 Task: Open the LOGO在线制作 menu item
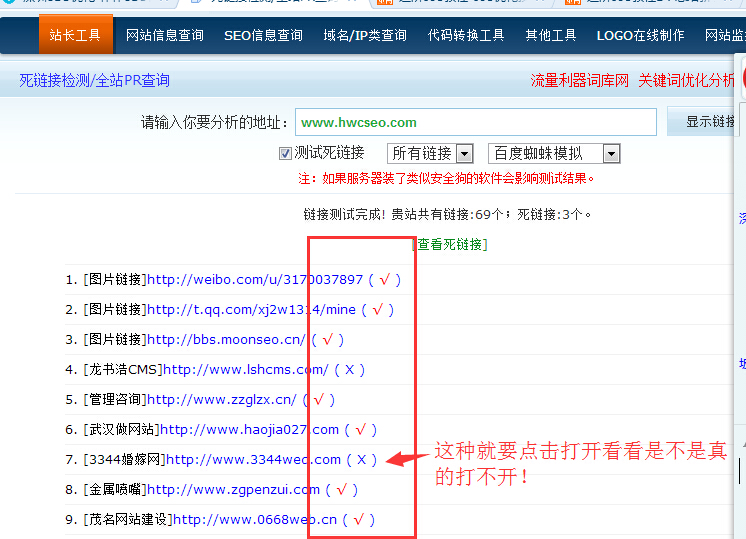[x=640, y=35]
